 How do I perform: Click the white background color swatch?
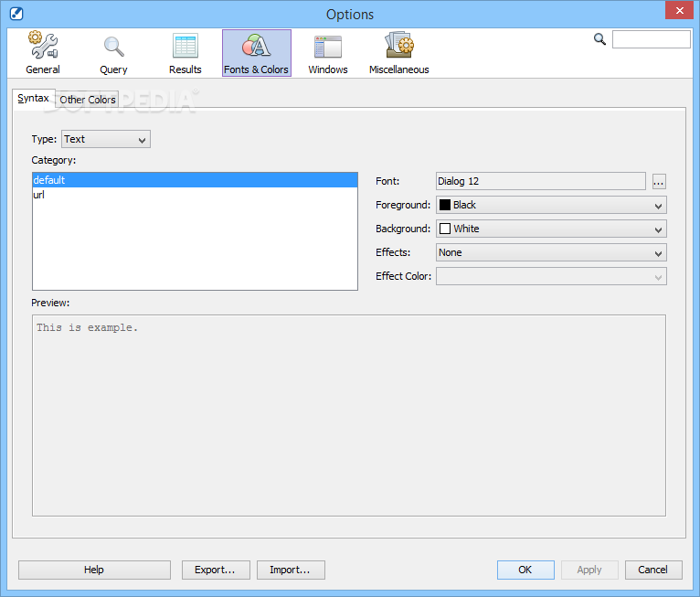[445, 229]
